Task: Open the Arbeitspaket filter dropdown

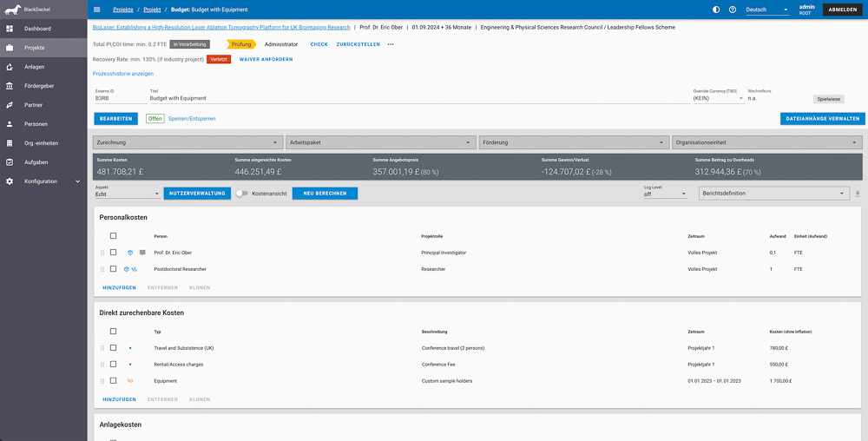Action: coord(381,142)
